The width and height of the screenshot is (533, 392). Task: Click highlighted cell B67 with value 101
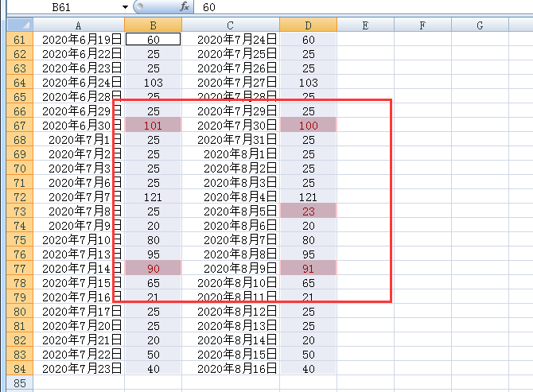pyautogui.click(x=154, y=126)
